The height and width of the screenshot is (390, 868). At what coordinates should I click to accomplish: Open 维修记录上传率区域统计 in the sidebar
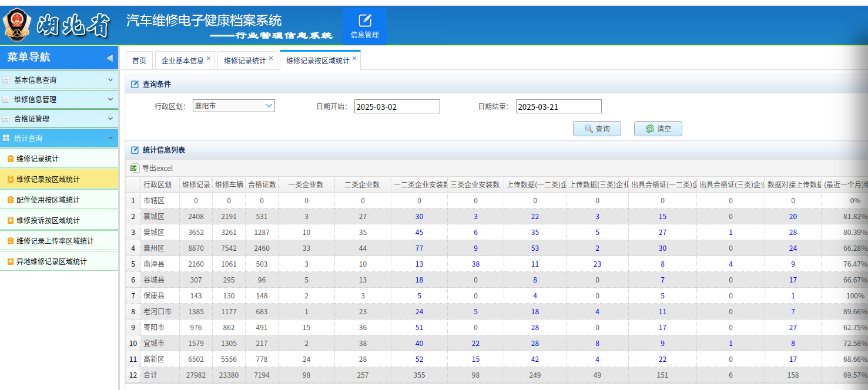59,241
